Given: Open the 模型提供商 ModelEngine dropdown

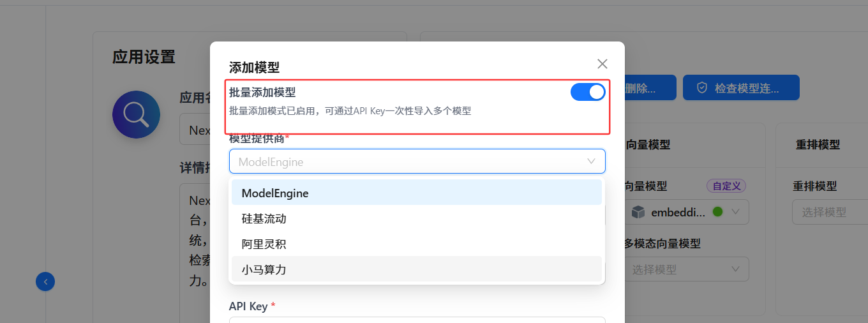Looking at the screenshot, I should click(417, 161).
